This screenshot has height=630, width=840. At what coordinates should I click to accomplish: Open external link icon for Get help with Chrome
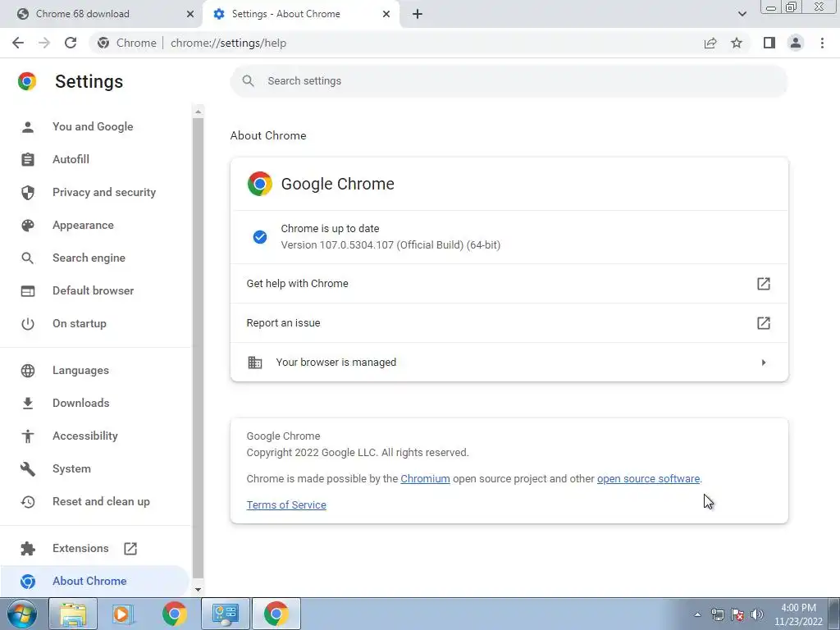click(x=764, y=283)
